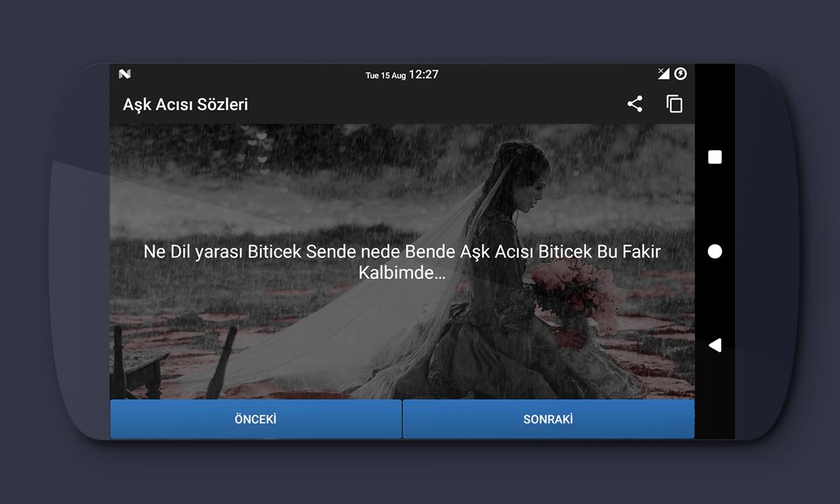Tap the no-signal icon in the status bar
The height and width of the screenshot is (504, 840).
point(663,73)
